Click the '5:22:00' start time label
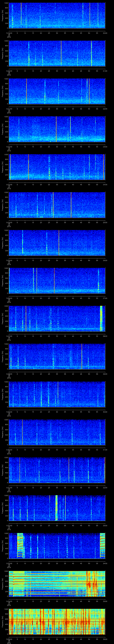114x644 pixels. [x=9, y=147]
